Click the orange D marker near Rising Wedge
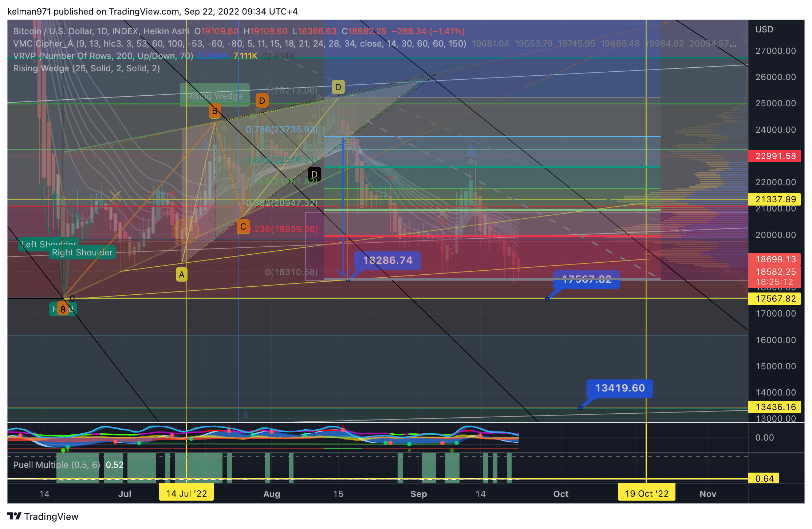 pos(262,100)
